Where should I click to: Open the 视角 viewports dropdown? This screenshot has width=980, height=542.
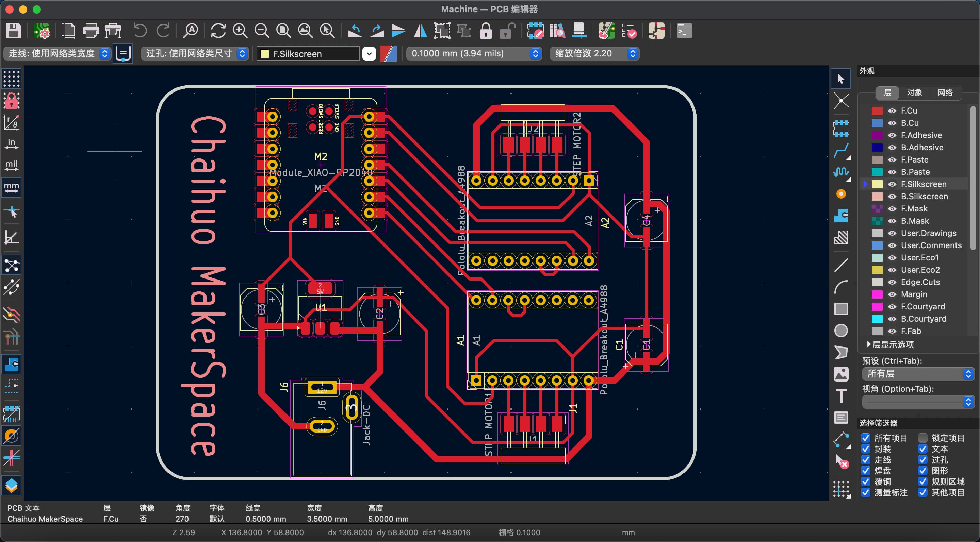point(918,402)
